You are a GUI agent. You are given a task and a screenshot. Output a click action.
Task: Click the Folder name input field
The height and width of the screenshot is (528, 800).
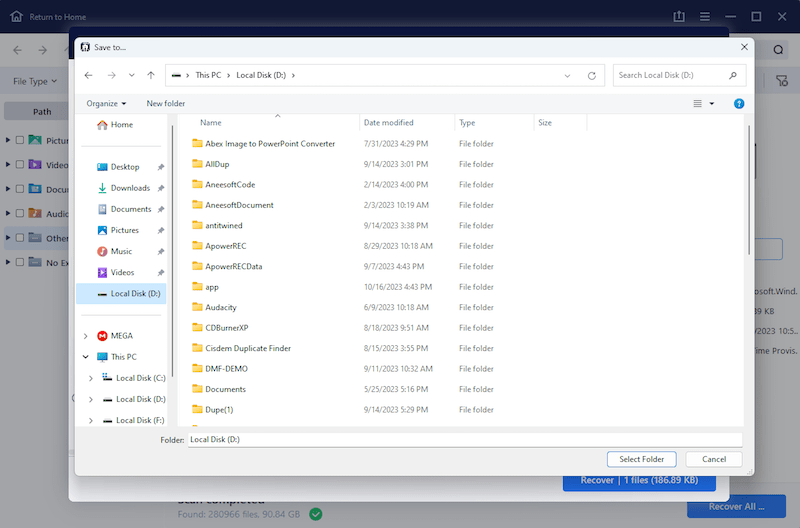tap(465, 440)
